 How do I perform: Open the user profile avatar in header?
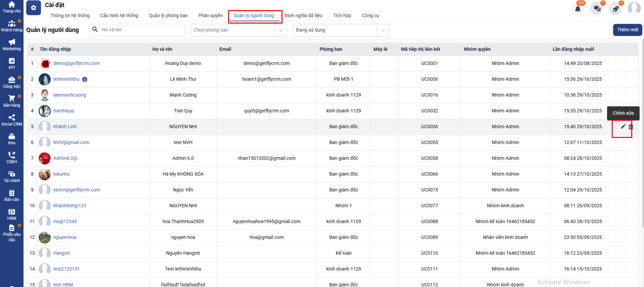pyautogui.click(x=634, y=8)
